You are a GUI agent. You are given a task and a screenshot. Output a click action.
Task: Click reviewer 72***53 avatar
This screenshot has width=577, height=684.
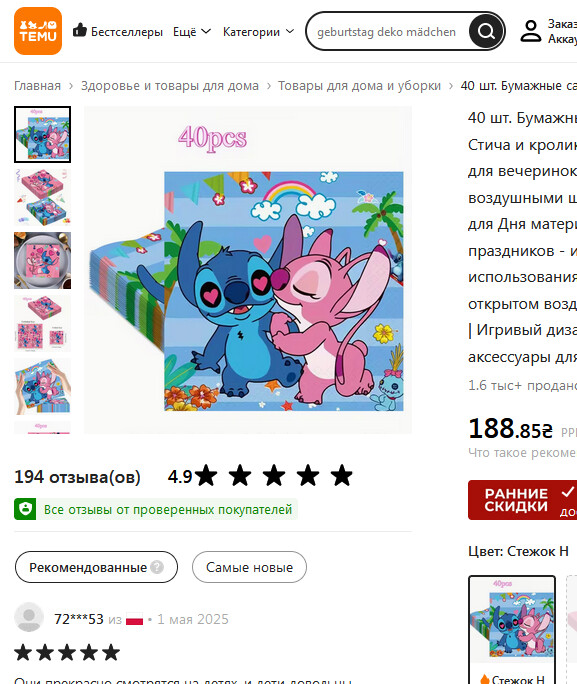[29, 617]
